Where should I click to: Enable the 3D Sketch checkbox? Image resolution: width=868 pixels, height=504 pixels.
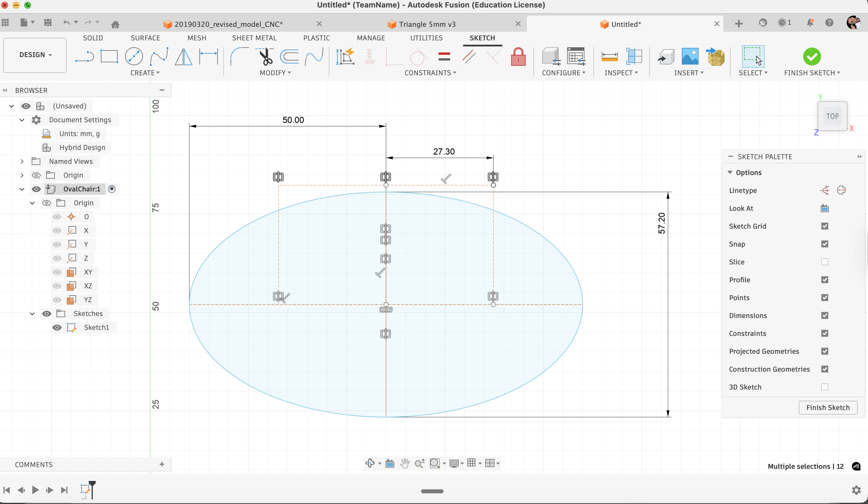click(x=824, y=387)
